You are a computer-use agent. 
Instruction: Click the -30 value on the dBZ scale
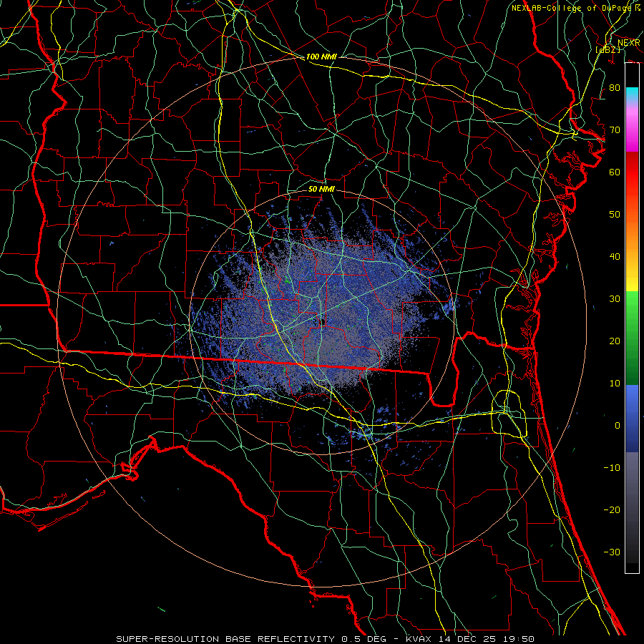612,552
